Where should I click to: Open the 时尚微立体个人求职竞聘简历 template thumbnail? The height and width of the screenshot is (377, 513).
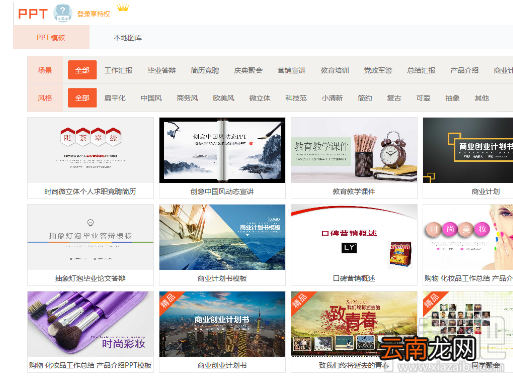tap(90, 150)
